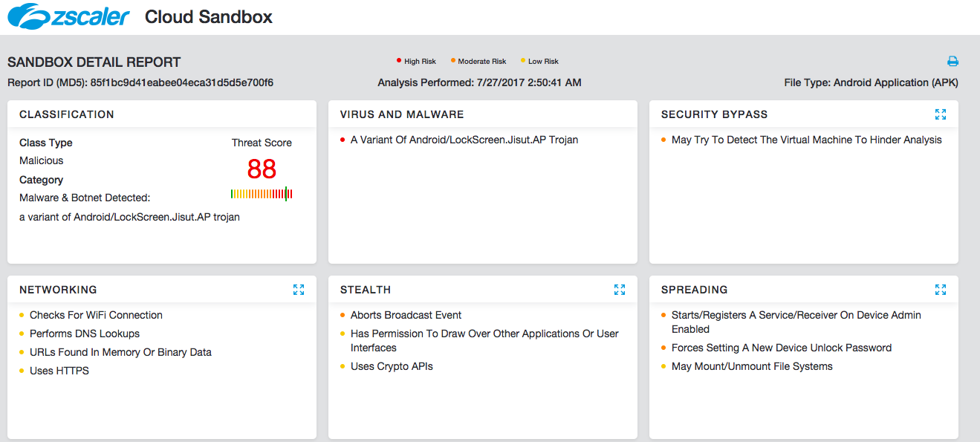Click the Zscaler cloud logo
Image resolution: width=980 pixels, height=442 pixels.
click(68, 16)
